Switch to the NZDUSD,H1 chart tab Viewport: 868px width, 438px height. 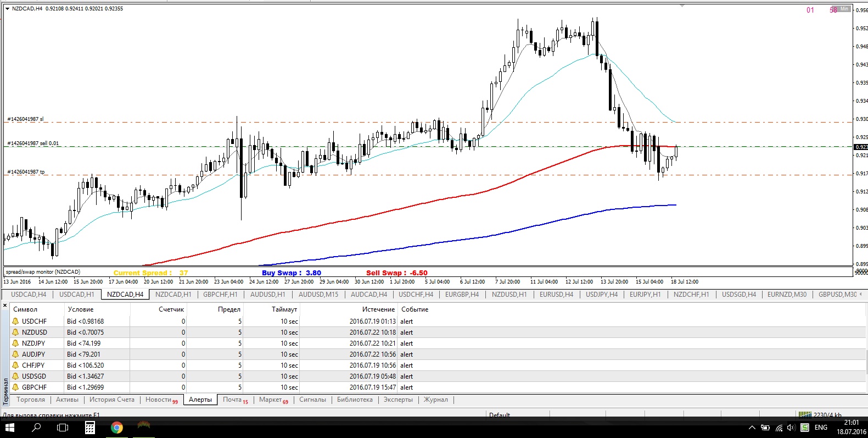[x=509, y=295]
